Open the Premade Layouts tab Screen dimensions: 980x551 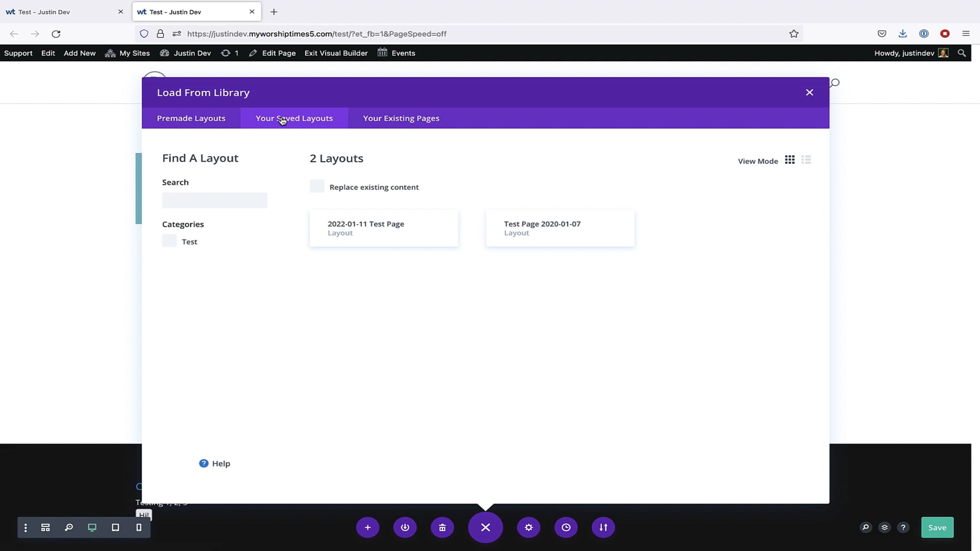[x=191, y=118]
